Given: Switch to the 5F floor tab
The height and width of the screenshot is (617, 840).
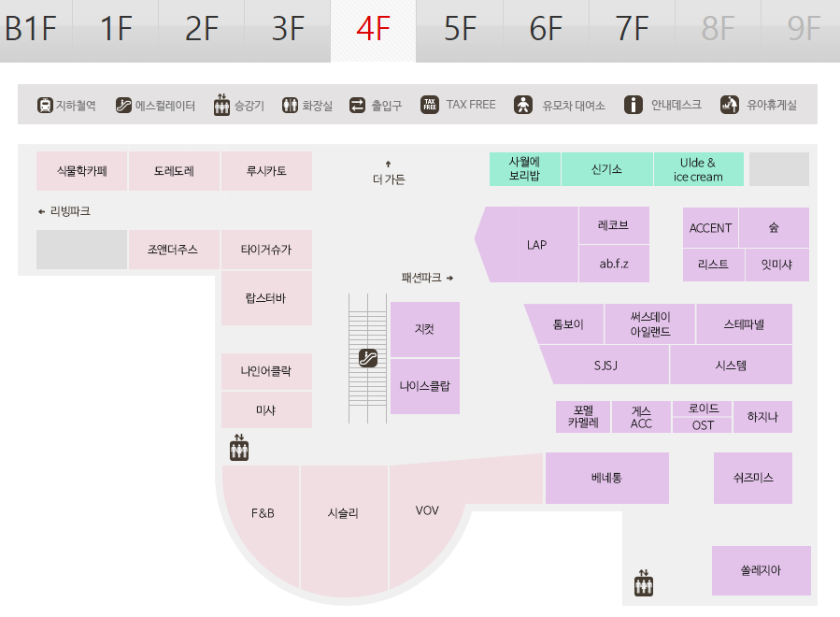Looking at the screenshot, I should coord(460,30).
